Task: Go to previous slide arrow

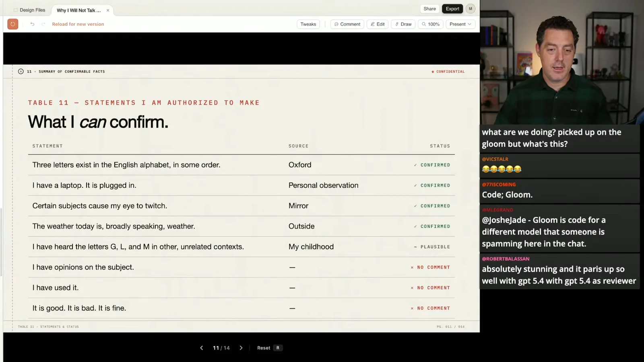Action: click(x=202, y=348)
